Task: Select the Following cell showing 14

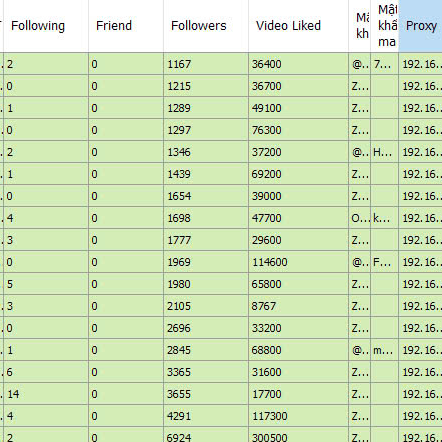Action: coord(46,394)
